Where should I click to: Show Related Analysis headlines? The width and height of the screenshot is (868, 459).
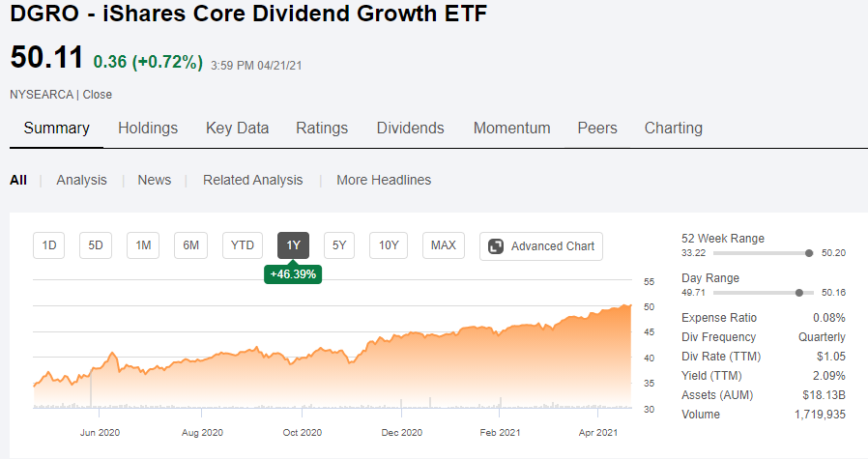(x=252, y=180)
